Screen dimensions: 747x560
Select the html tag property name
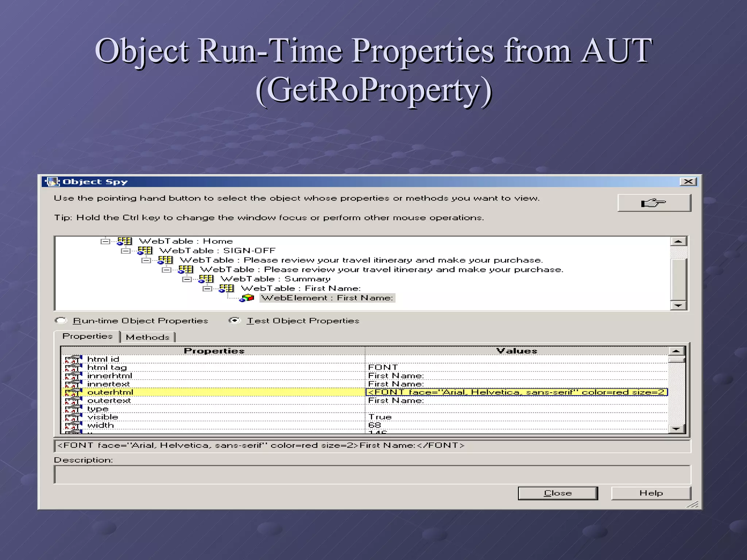click(107, 367)
